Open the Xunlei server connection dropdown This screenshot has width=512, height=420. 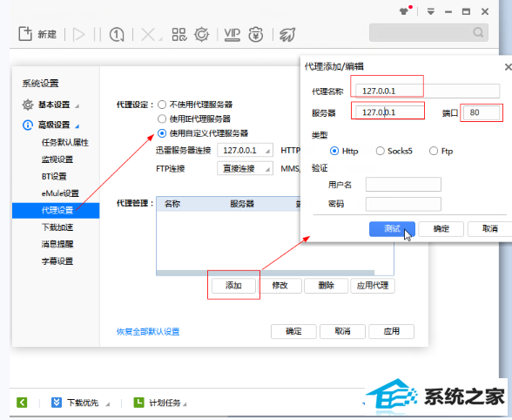[245, 151]
